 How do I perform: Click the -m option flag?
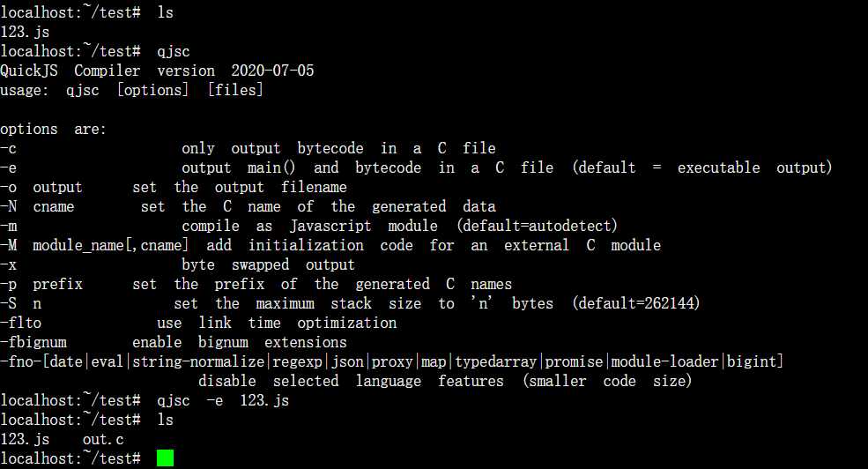coord(8,226)
